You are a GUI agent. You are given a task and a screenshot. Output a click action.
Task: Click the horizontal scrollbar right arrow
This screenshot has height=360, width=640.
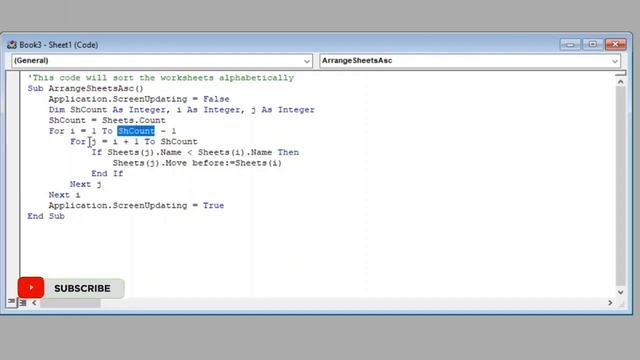(x=610, y=302)
